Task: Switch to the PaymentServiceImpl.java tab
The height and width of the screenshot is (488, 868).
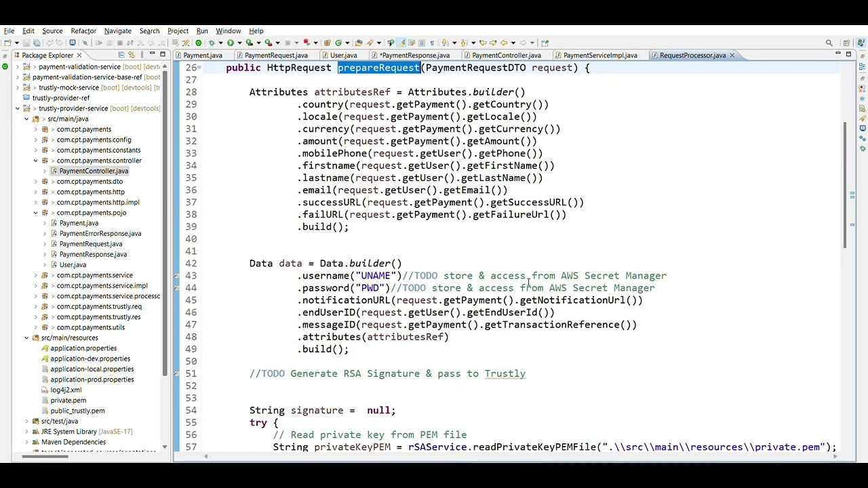Action: tap(599, 55)
